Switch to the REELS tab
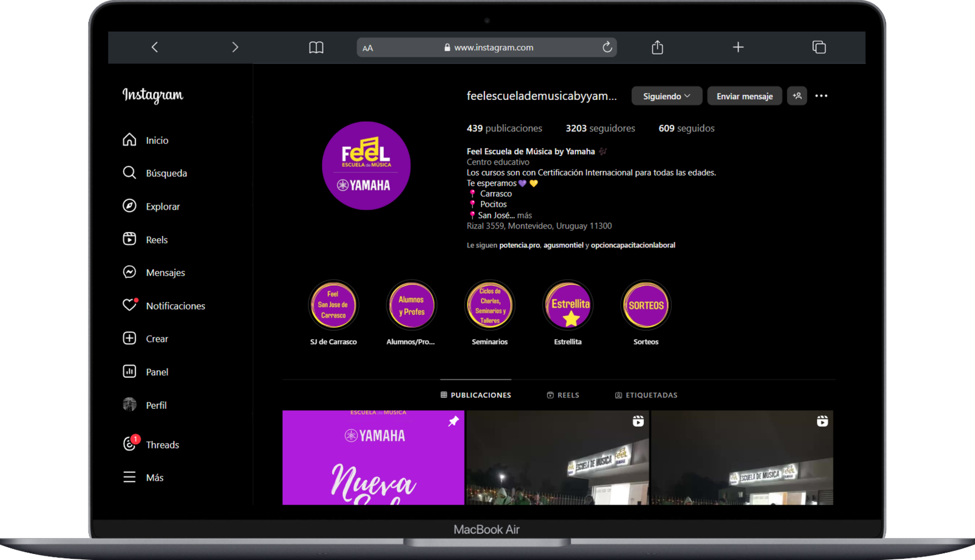This screenshot has height=560, width=975. click(x=563, y=395)
